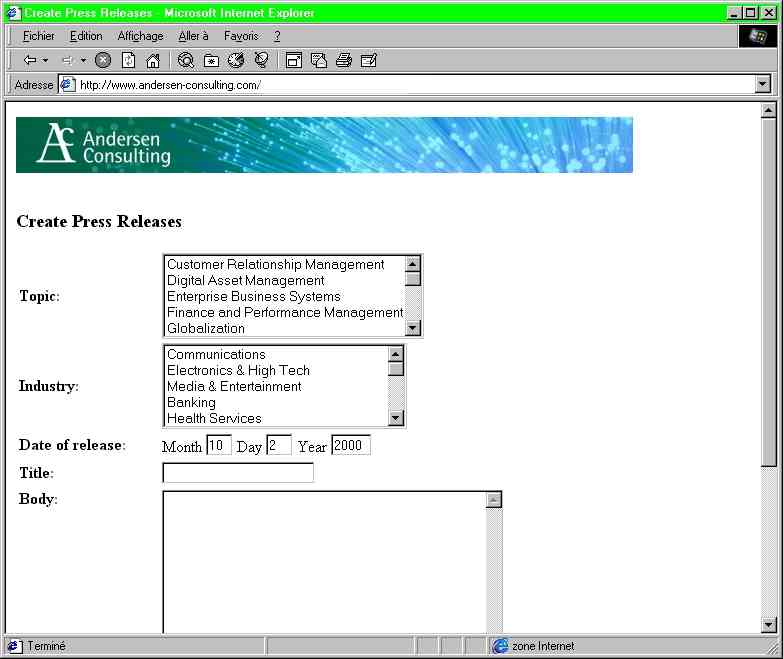Click the page vertical scrollbar thumb
This screenshot has height=659, width=783.
769,292
